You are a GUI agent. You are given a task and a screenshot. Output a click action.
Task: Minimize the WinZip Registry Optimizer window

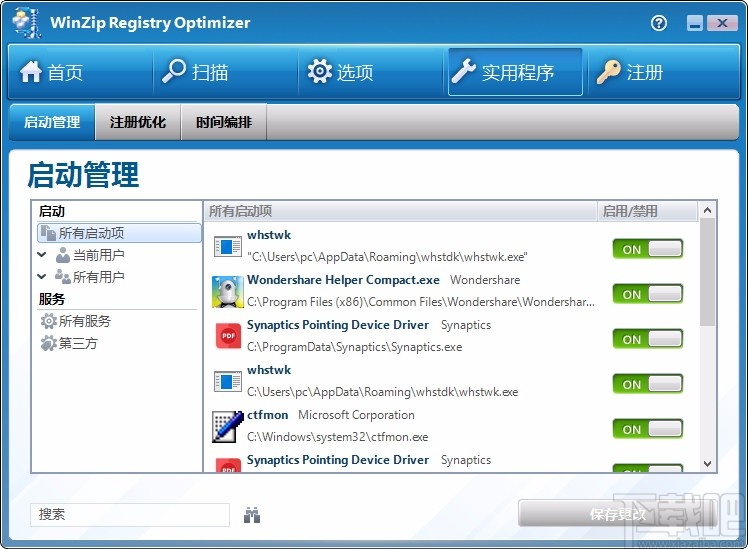[x=695, y=23]
